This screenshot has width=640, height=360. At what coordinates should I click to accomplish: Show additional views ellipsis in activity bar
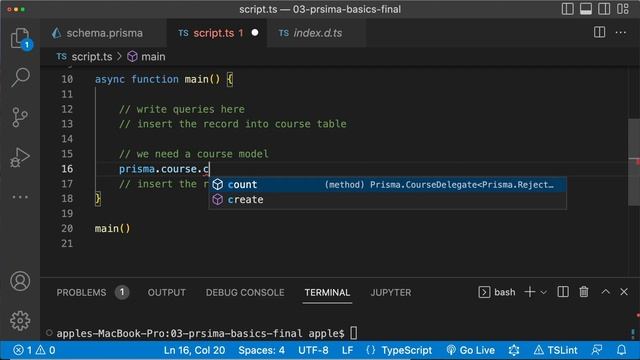click(x=20, y=197)
